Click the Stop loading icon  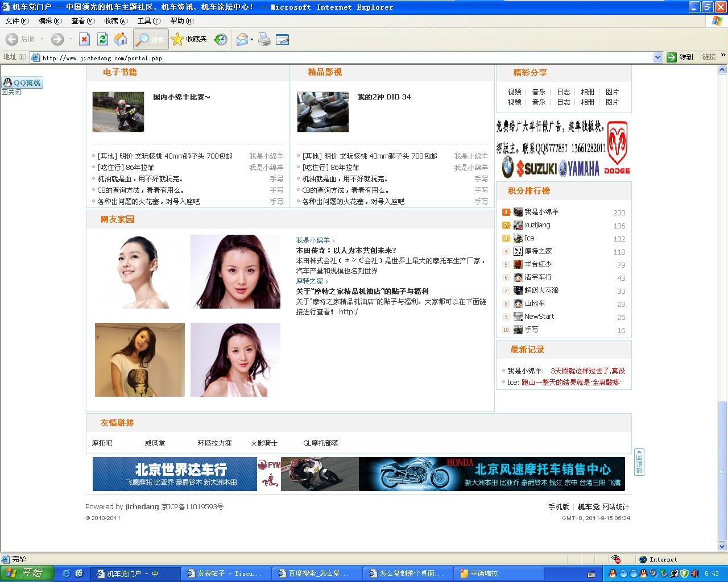coord(84,39)
